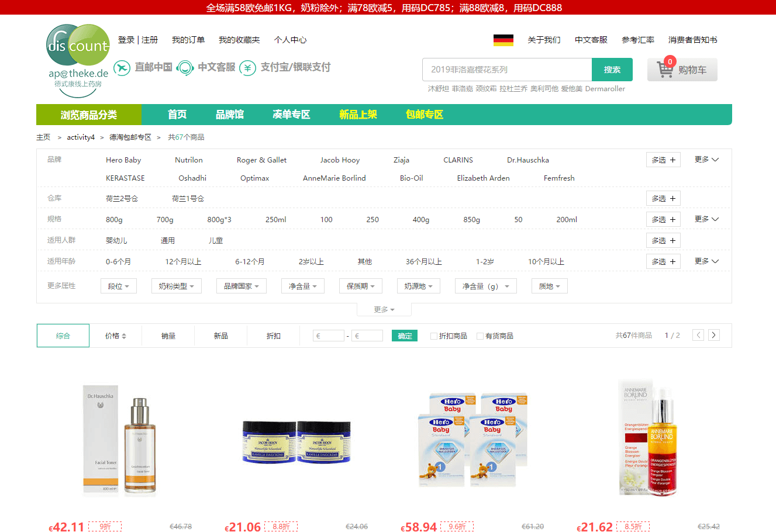Expand 更多 in the 适用年龄 row
The width and height of the screenshot is (776, 532).
click(706, 261)
